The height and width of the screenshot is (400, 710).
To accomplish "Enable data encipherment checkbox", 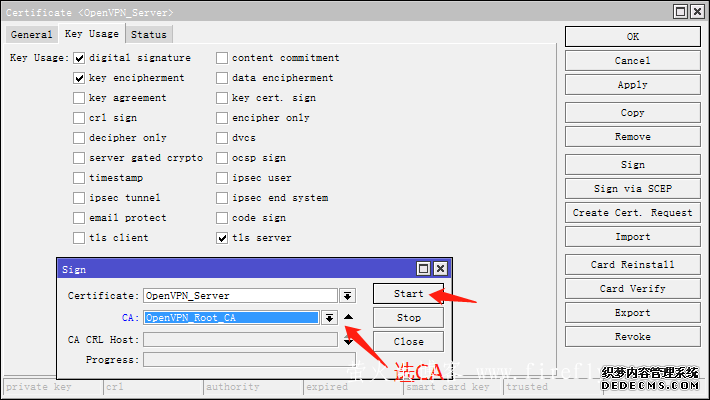I will (222, 78).
